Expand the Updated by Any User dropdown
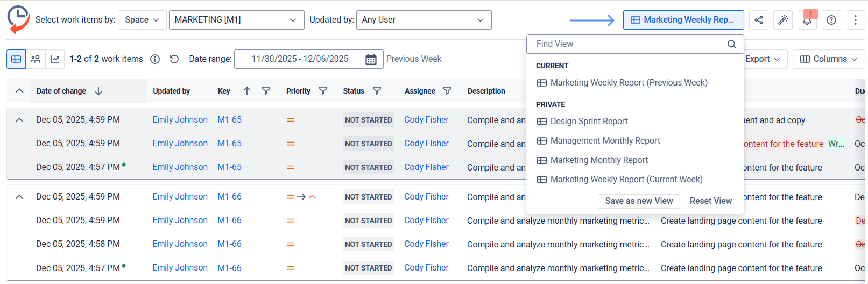Screen dimensions: 868x284 [x=424, y=20]
